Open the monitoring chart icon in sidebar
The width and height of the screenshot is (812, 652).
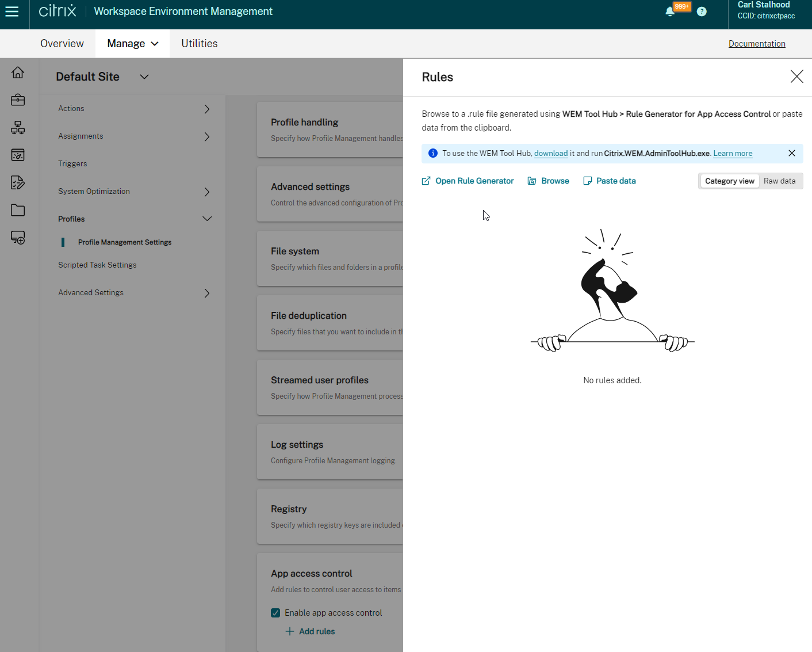pos(18,155)
